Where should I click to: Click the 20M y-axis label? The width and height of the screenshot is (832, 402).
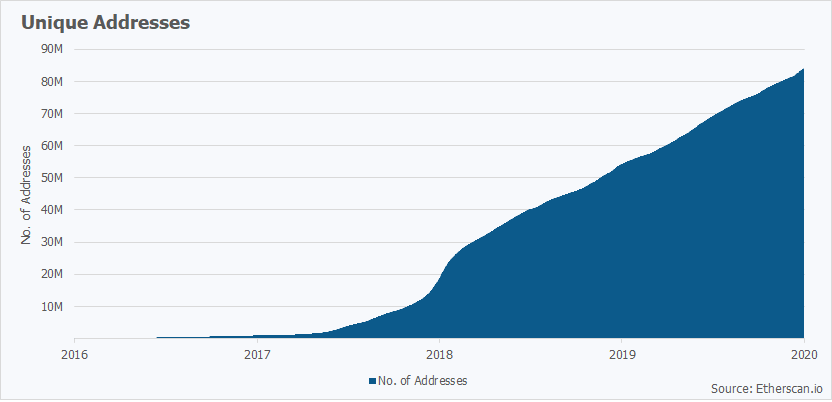(52, 274)
